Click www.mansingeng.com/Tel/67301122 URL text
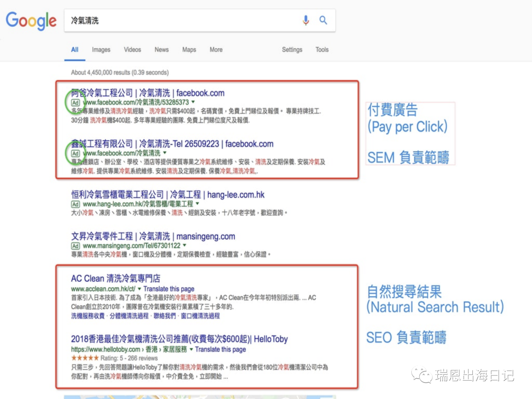The width and height of the screenshot is (532, 399). [x=132, y=246]
